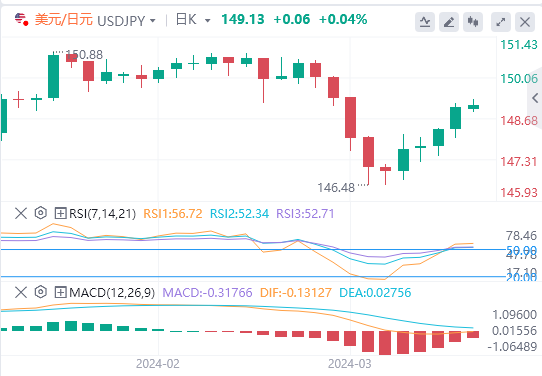This screenshot has width=542, height=376.
Task: Open RSI indicator settings gear
Action: click(x=40, y=213)
